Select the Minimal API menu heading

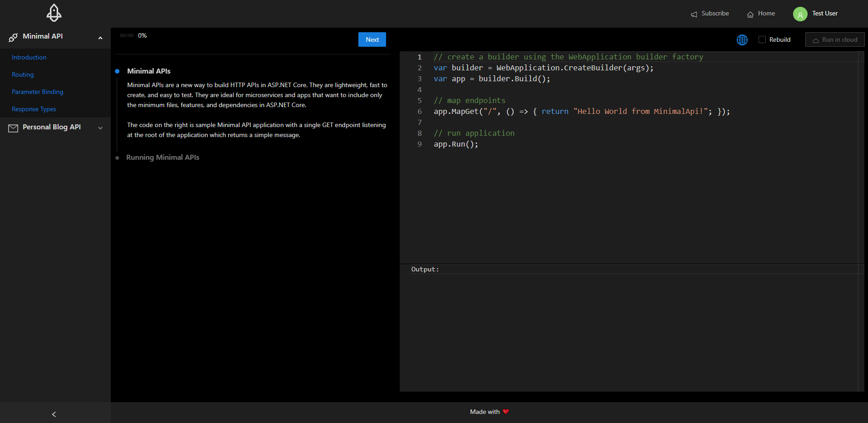tap(43, 36)
